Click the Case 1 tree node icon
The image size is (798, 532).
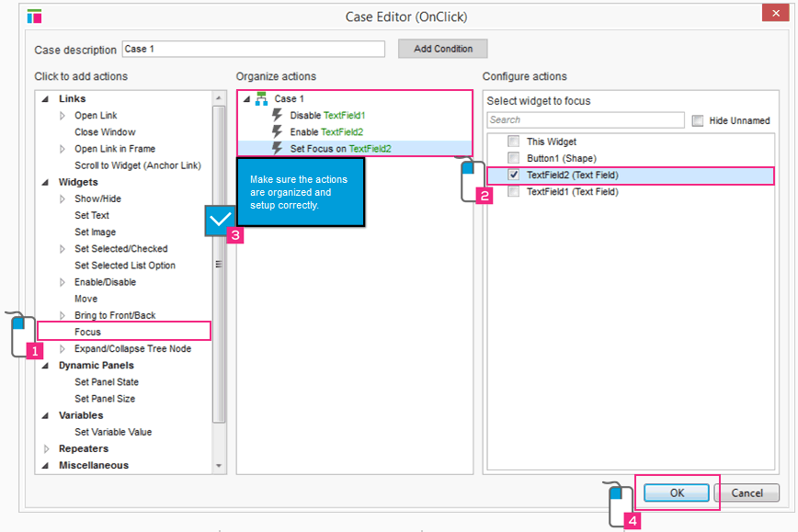coord(260,99)
